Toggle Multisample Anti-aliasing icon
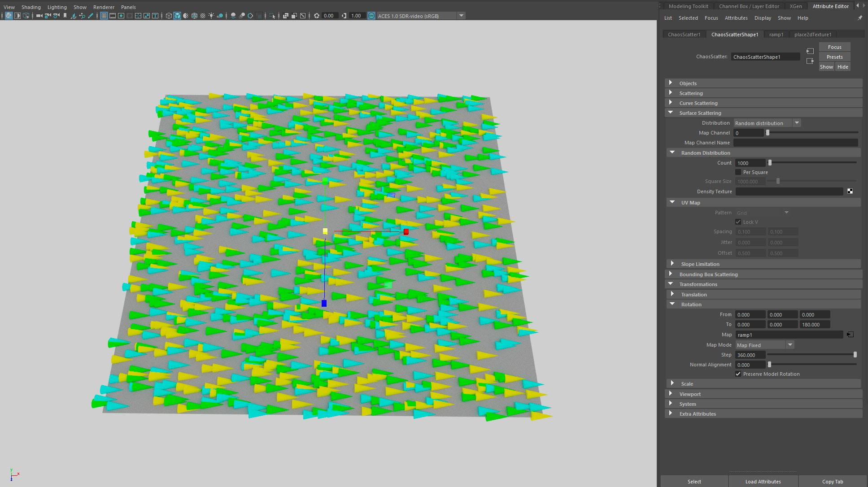This screenshot has width=868, height=487. click(250, 16)
